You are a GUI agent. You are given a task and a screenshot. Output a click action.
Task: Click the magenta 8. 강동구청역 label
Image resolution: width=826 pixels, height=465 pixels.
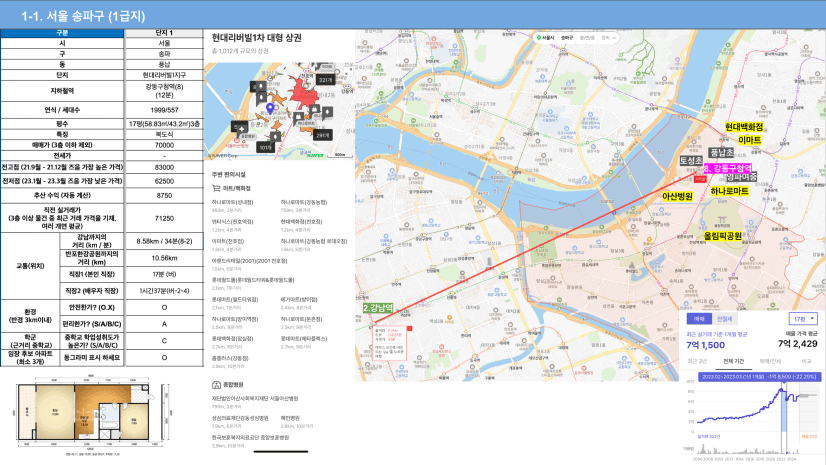(727, 169)
